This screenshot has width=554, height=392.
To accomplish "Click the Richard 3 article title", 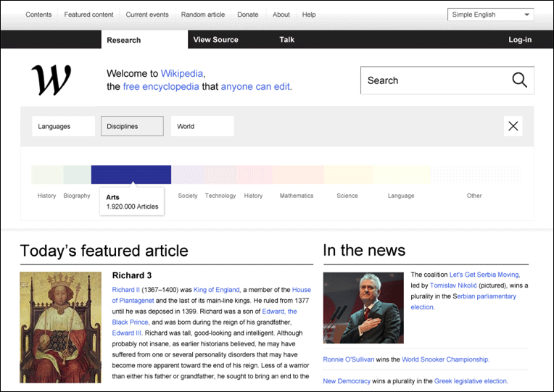I will click(x=132, y=275).
